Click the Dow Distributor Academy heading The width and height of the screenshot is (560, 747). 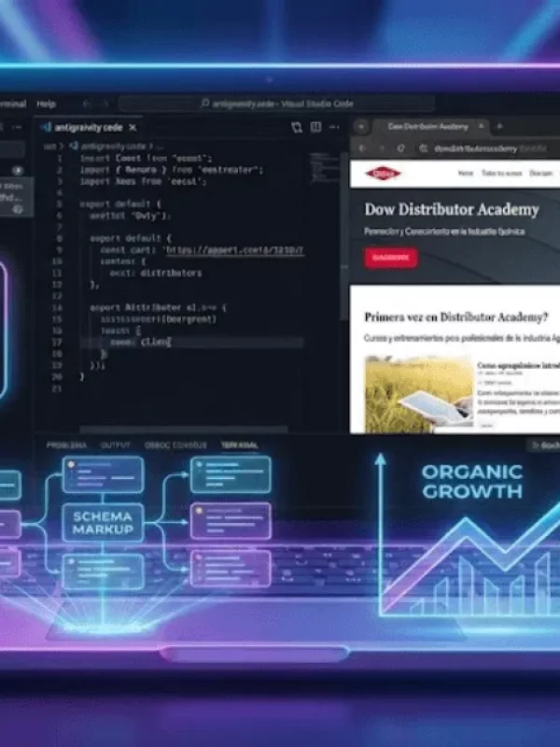click(452, 209)
